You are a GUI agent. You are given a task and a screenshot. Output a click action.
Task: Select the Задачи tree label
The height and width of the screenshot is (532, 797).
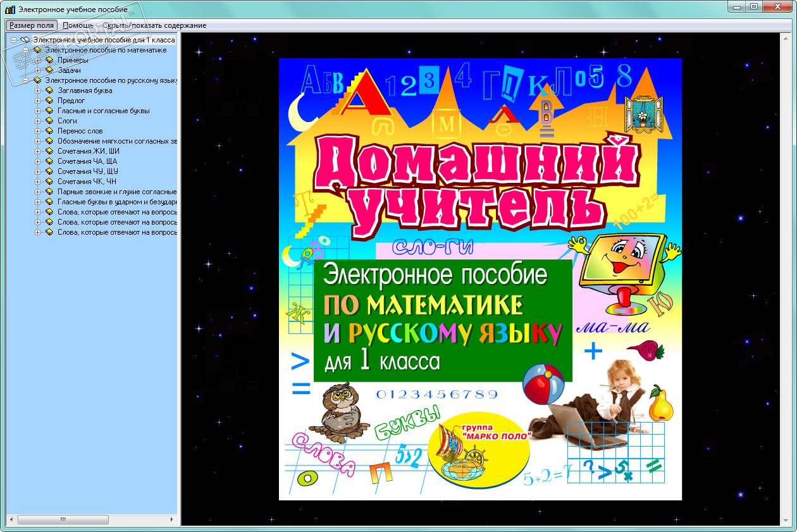(x=69, y=70)
